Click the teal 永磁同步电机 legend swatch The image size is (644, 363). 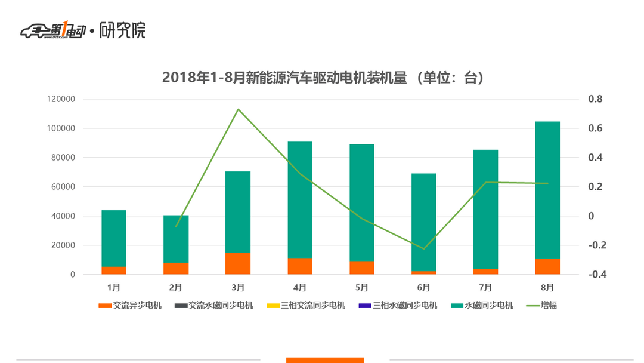(457, 306)
